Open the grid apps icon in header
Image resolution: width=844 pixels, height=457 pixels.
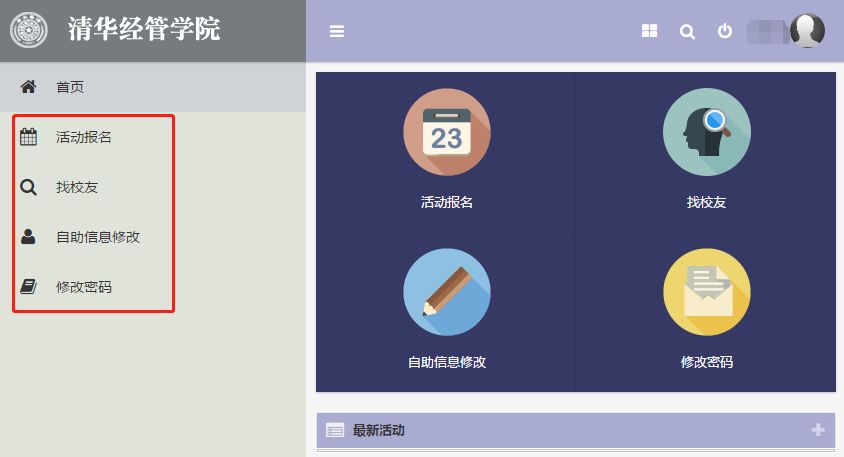point(650,31)
